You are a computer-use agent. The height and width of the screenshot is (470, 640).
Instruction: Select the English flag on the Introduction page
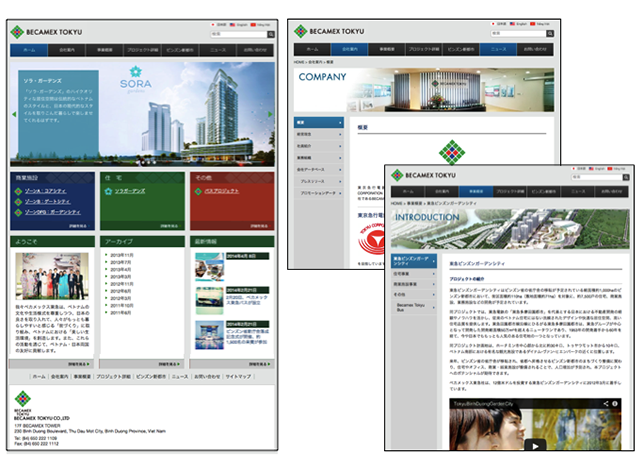(x=592, y=168)
